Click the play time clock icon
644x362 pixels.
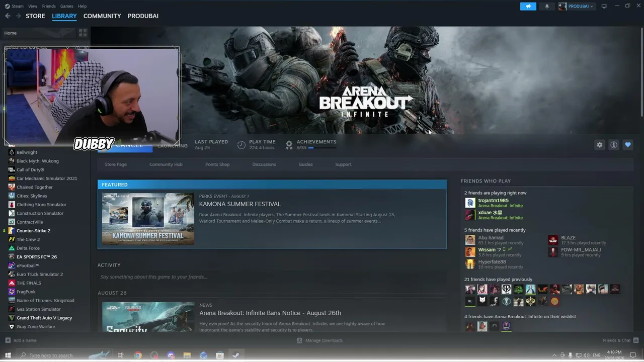point(242,145)
